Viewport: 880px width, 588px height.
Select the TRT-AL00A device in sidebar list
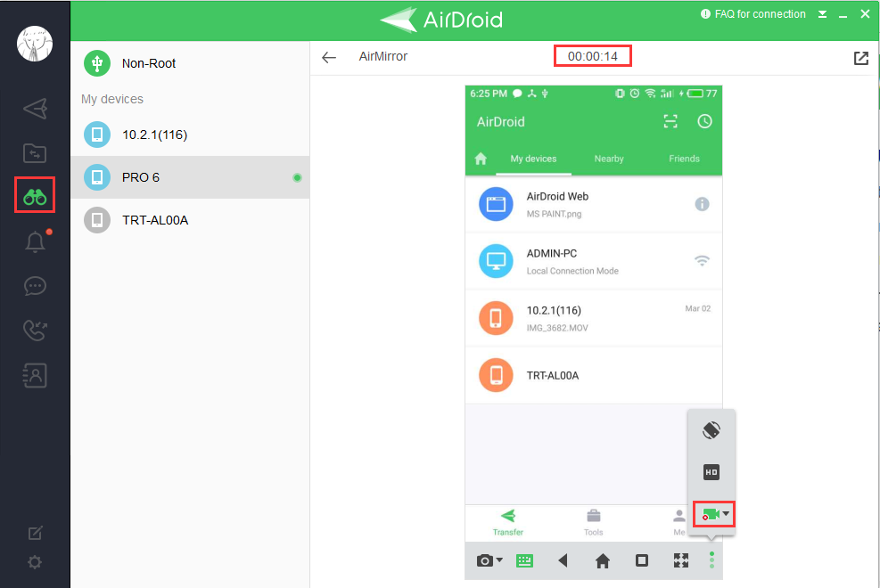[190, 220]
